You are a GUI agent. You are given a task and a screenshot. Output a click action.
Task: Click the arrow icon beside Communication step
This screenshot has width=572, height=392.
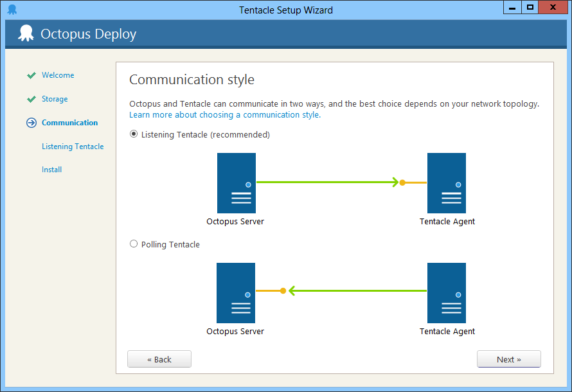31,123
